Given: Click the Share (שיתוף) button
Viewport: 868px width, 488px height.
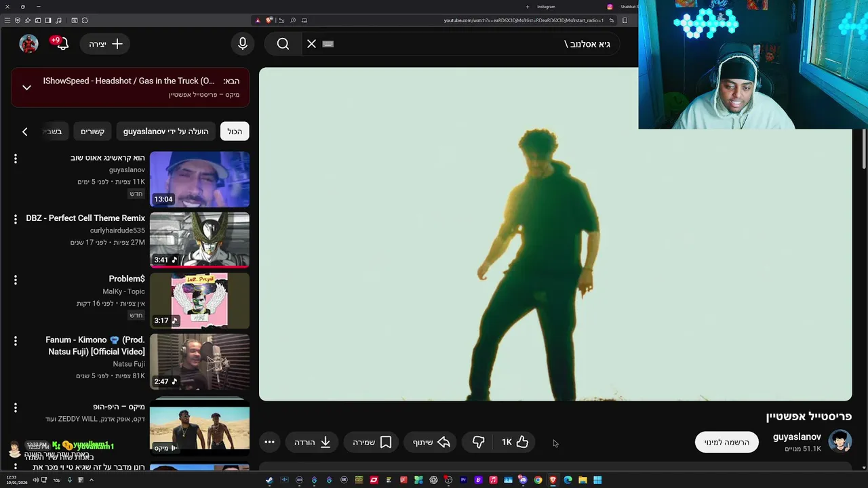Looking at the screenshot, I should coord(431,443).
